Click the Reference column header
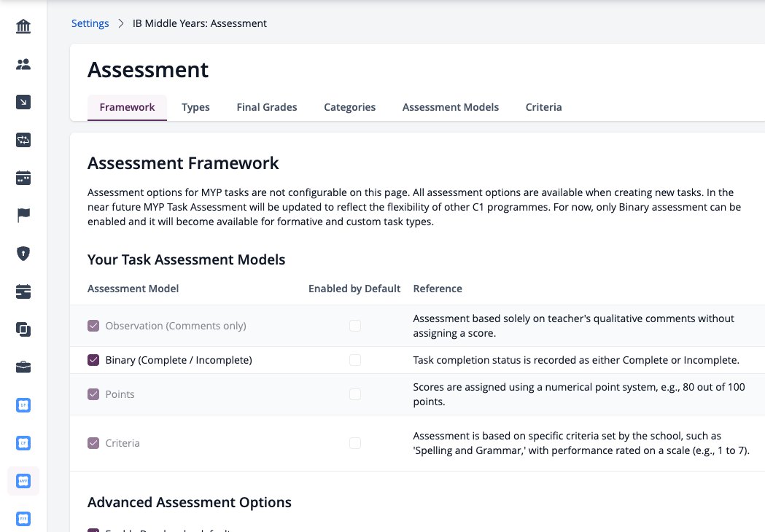 (x=438, y=289)
